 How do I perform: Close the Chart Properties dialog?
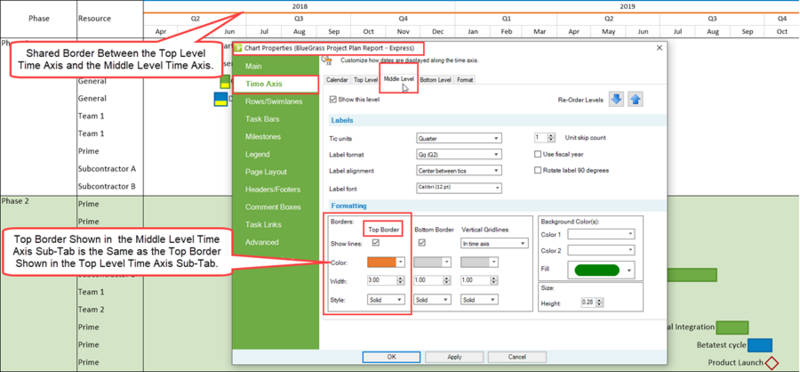point(659,48)
